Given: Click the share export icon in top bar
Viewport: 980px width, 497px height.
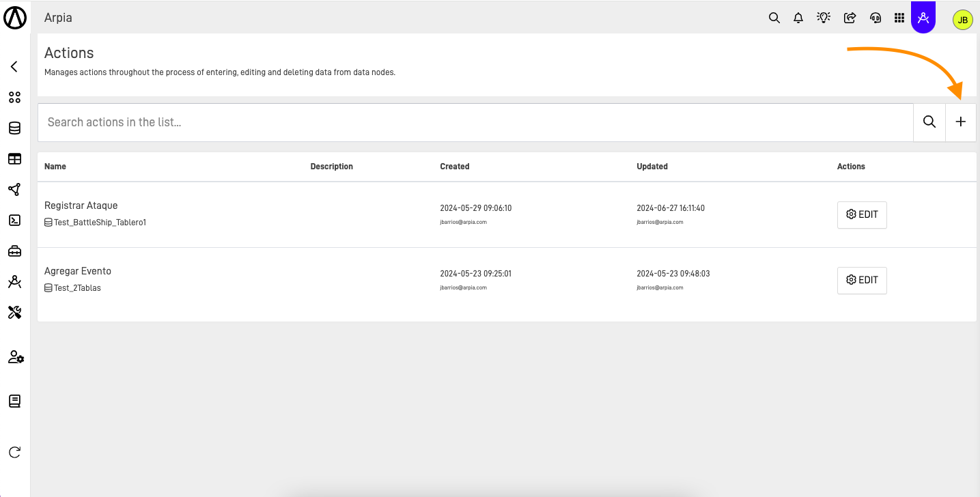Looking at the screenshot, I should tap(850, 18).
